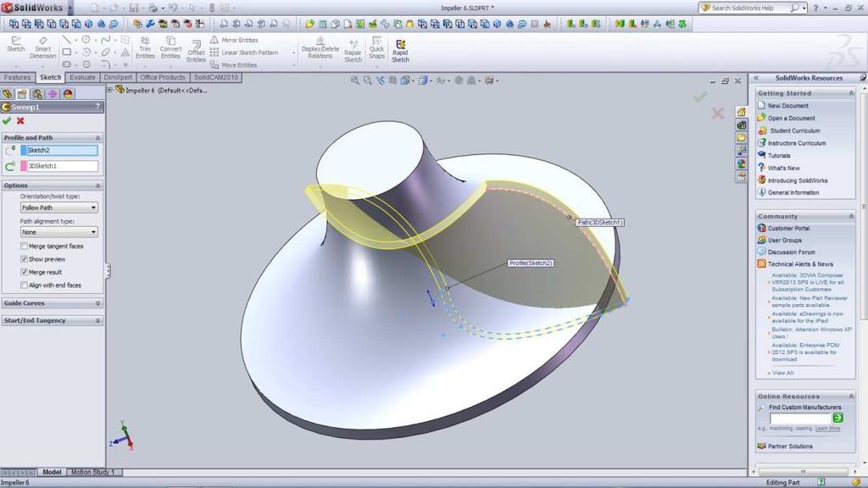The image size is (868, 488).
Task: Accept the Sweep1 feature with the green checkmark
Action: coord(7,120)
